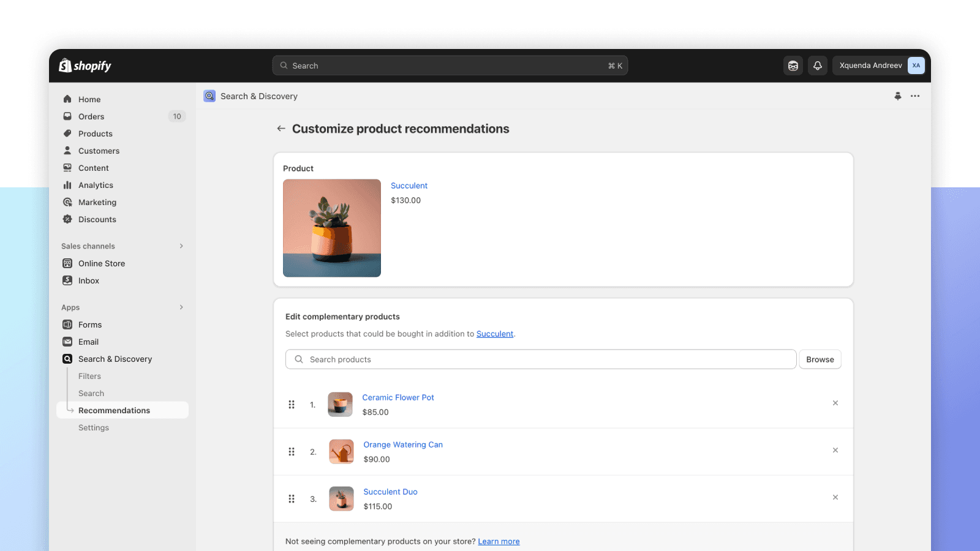Select the Online Store channel icon
This screenshot has height=551, width=980.
coord(67,263)
